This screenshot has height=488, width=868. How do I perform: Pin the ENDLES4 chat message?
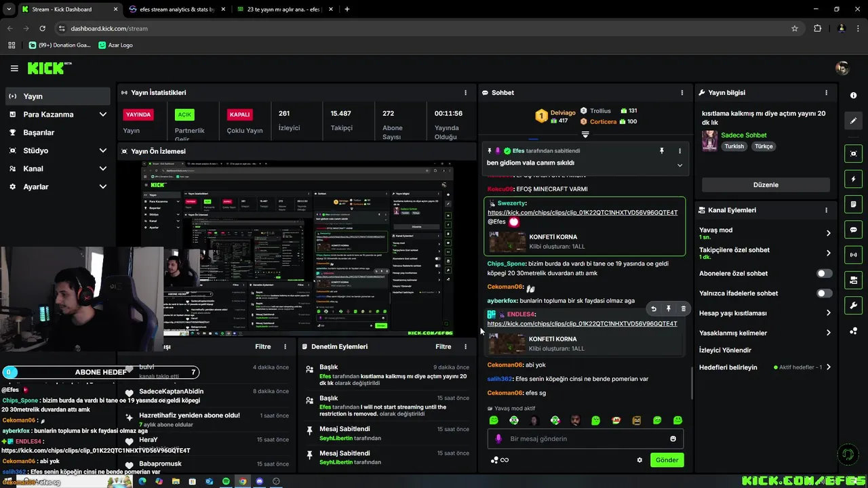coord(669,308)
